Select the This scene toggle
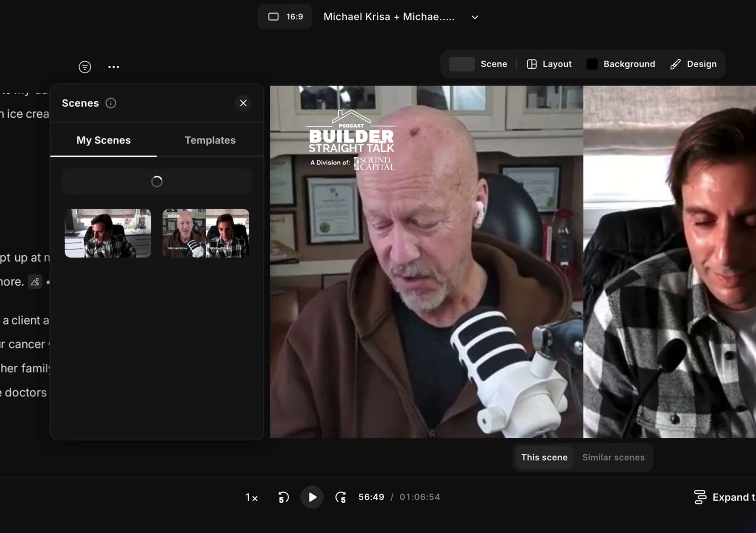756x533 pixels. click(544, 457)
